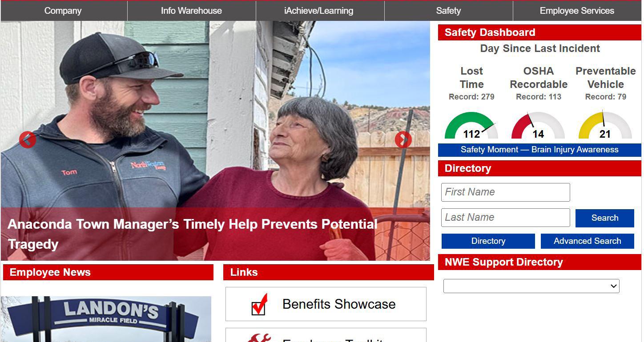Focus the Last Name input field
The height and width of the screenshot is (342, 644).
(x=506, y=218)
